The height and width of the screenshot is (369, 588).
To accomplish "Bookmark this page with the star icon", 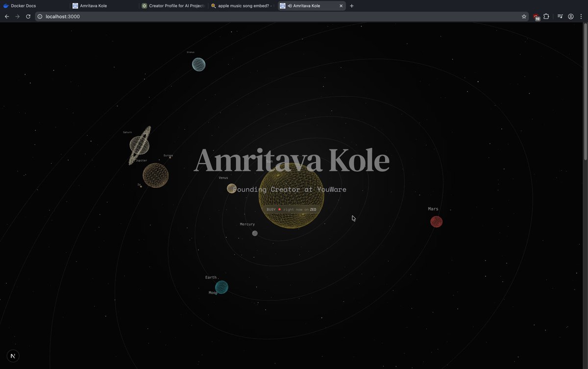I will 524,16.
